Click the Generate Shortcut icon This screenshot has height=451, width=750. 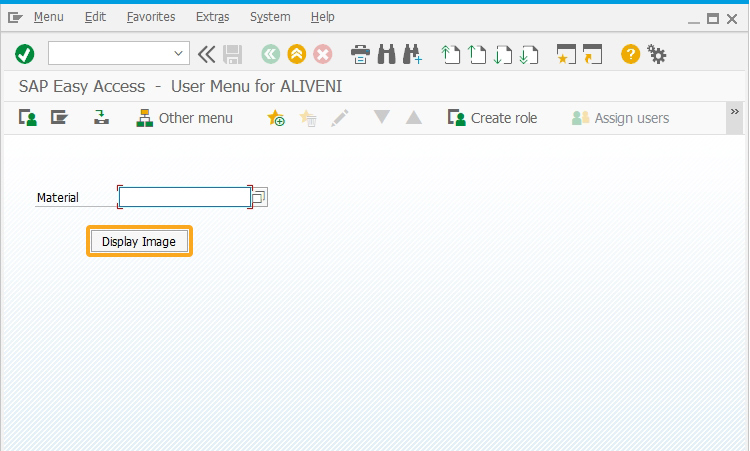592,54
